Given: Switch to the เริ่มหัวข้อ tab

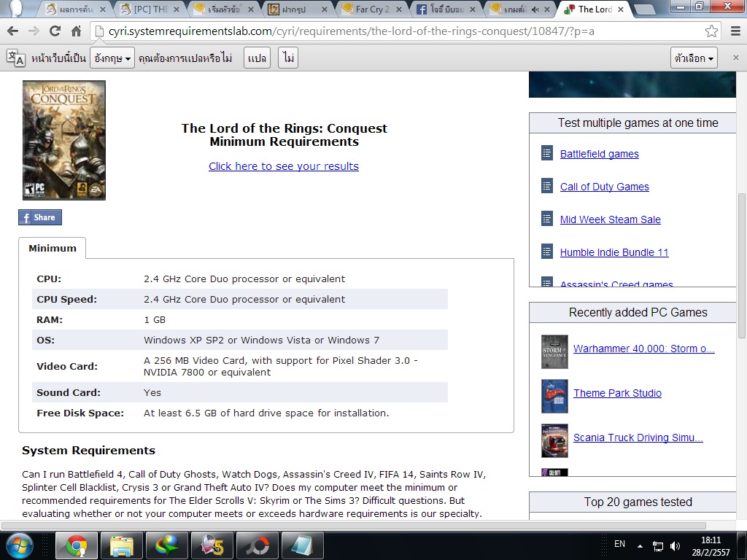Looking at the screenshot, I should [x=225, y=9].
